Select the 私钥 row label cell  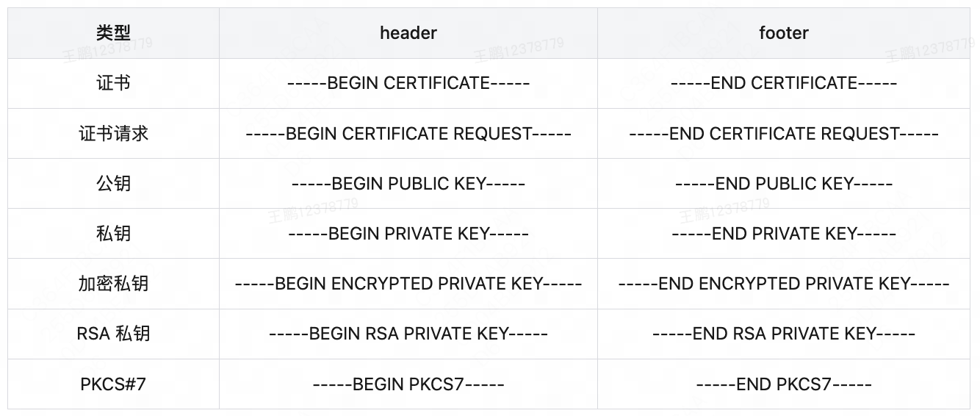point(113,233)
